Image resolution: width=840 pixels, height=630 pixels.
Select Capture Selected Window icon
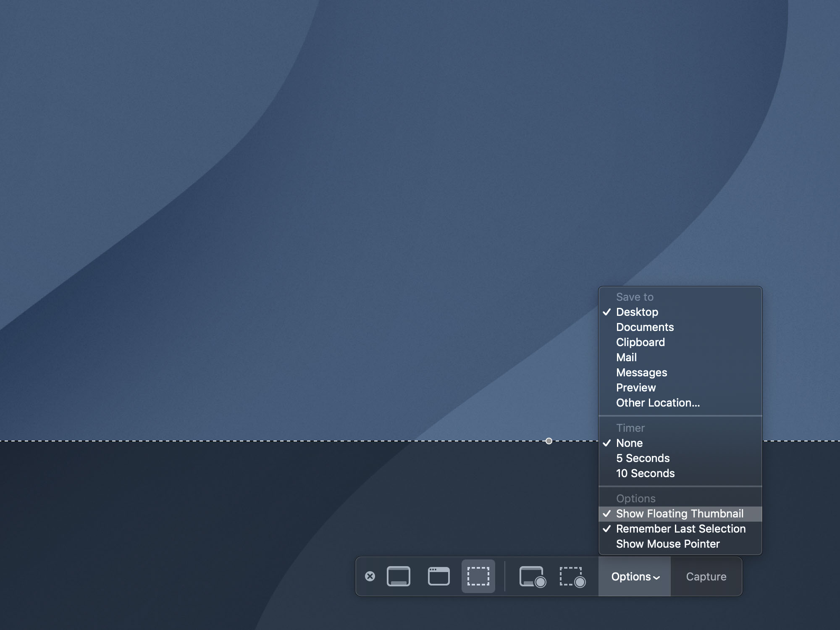(x=438, y=576)
